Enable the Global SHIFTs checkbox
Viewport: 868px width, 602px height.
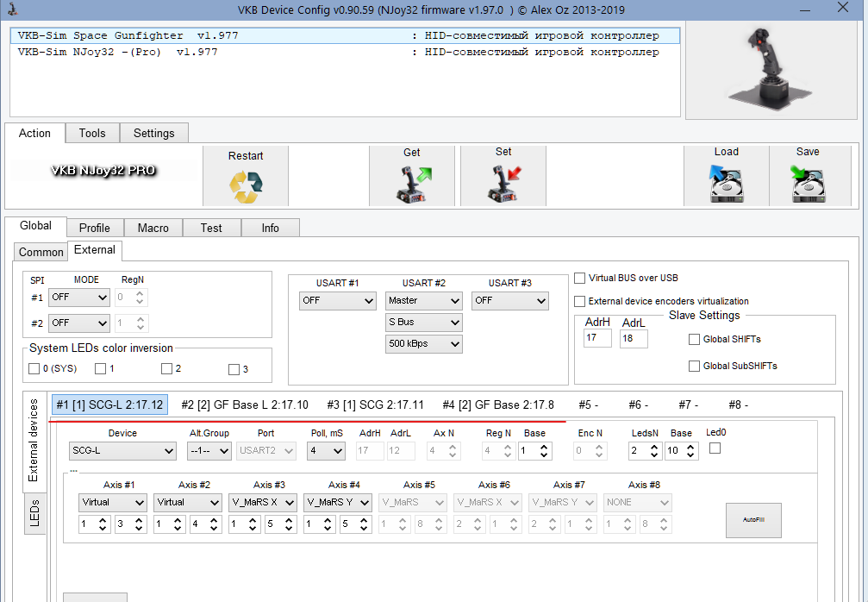point(694,340)
